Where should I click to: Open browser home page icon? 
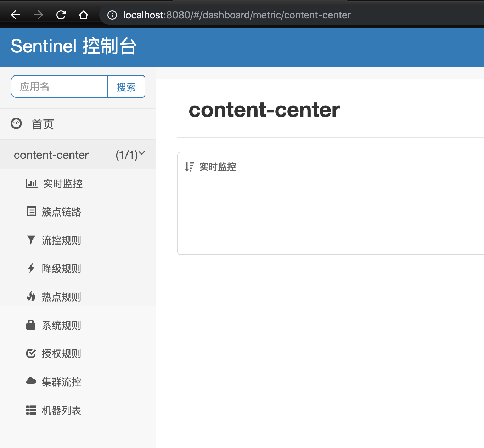pyautogui.click(x=84, y=15)
